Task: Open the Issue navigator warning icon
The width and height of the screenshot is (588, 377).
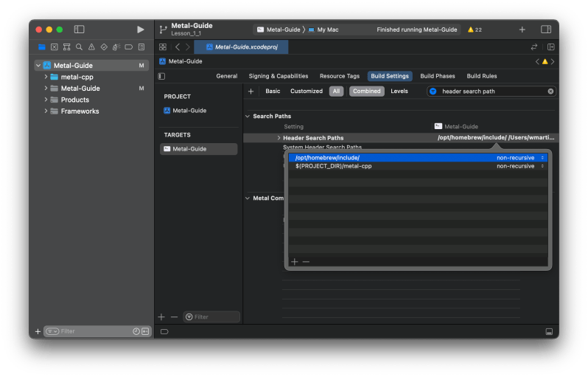Action: tap(91, 47)
